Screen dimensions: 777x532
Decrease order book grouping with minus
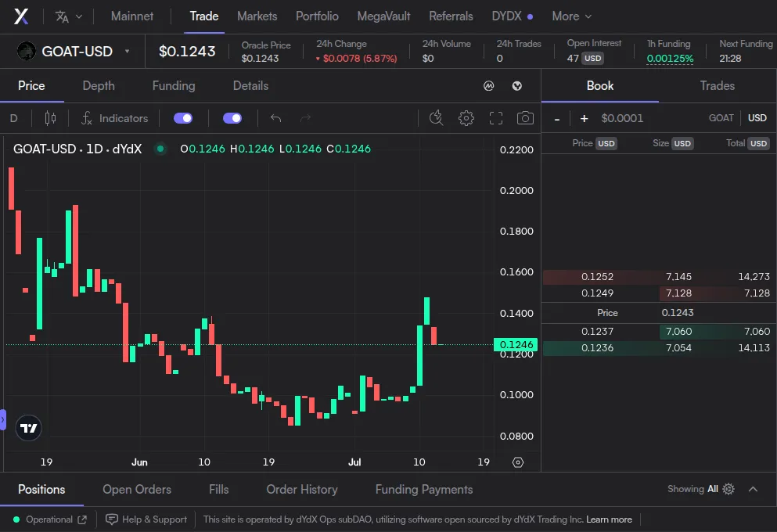click(557, 118)
